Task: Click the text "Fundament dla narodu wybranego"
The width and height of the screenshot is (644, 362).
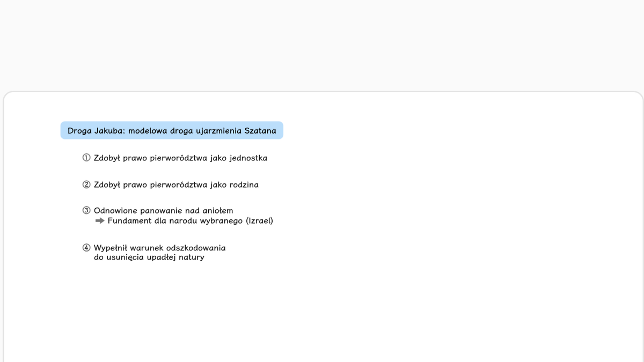Action: 175,221
